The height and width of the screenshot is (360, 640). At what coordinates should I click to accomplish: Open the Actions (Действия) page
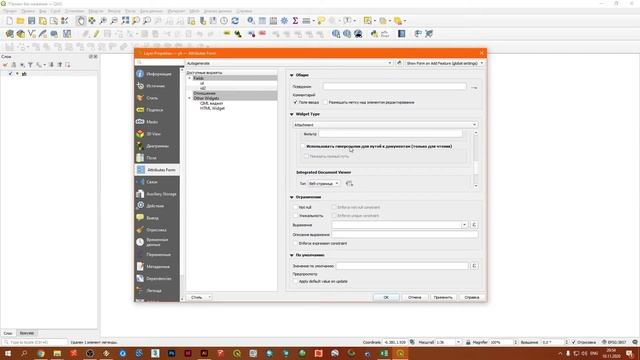157,206
